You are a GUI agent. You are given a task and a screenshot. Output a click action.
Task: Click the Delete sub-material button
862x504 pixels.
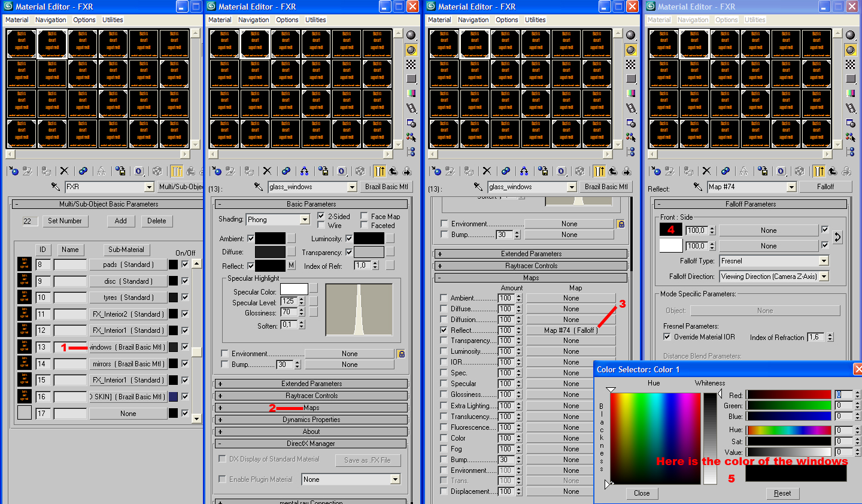pyautogui.click(x=157, y=221)
